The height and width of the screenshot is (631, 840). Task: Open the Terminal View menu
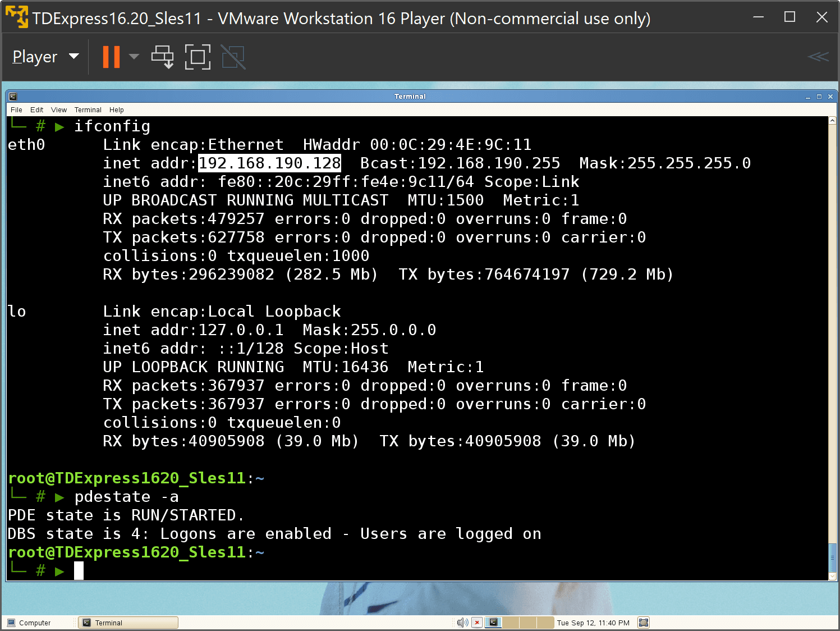coord(59,109)
